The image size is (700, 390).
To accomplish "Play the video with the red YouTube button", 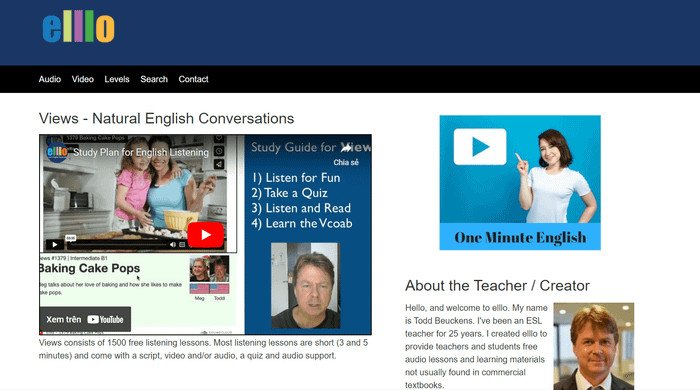I will pos(205,235).
